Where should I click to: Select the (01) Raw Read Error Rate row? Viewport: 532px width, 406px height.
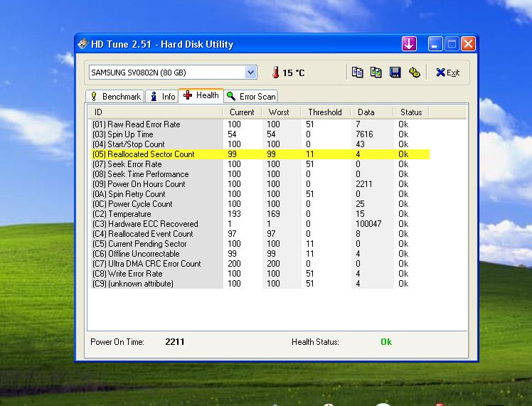point(260,124)
